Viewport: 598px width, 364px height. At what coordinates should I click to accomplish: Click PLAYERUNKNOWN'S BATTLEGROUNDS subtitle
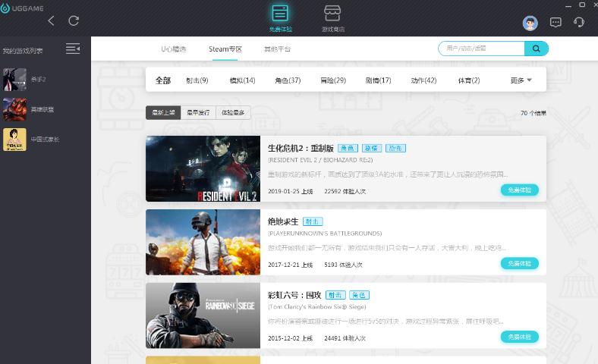pos(325,234)
